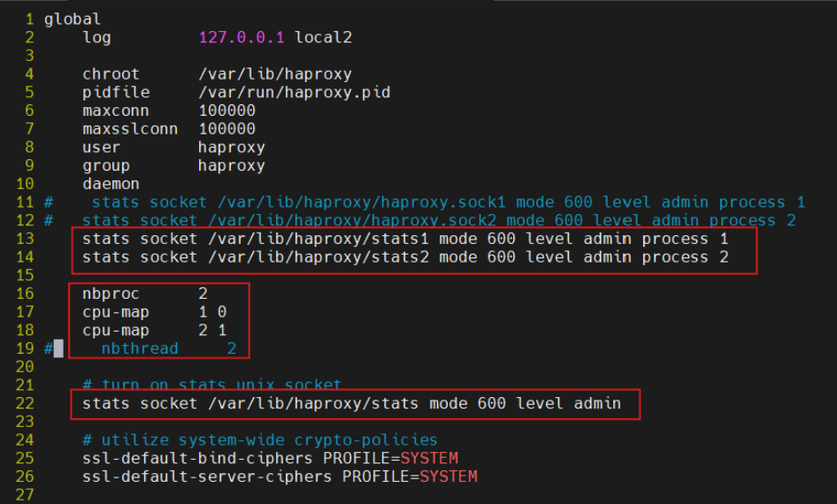The width and height of the screenshot is (837, 504).
Task: Click the IP address 127.0.0.1
Action: coord(242,37)
